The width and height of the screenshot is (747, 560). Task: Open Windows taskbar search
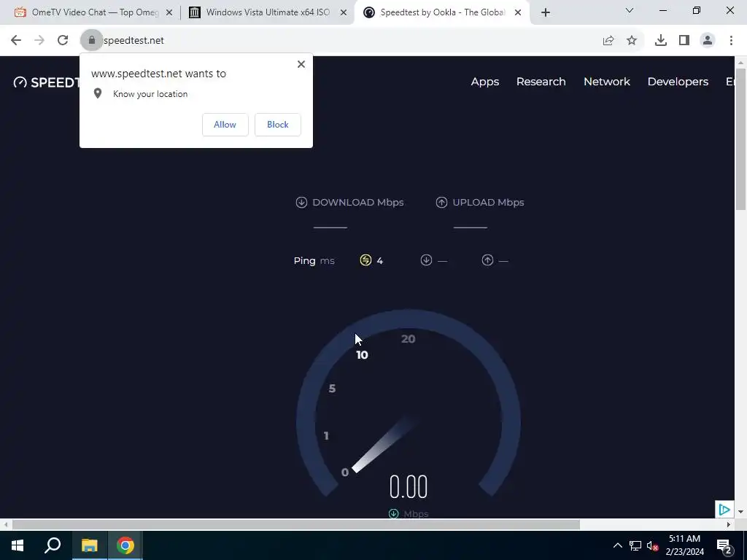(x=53, y=545)
